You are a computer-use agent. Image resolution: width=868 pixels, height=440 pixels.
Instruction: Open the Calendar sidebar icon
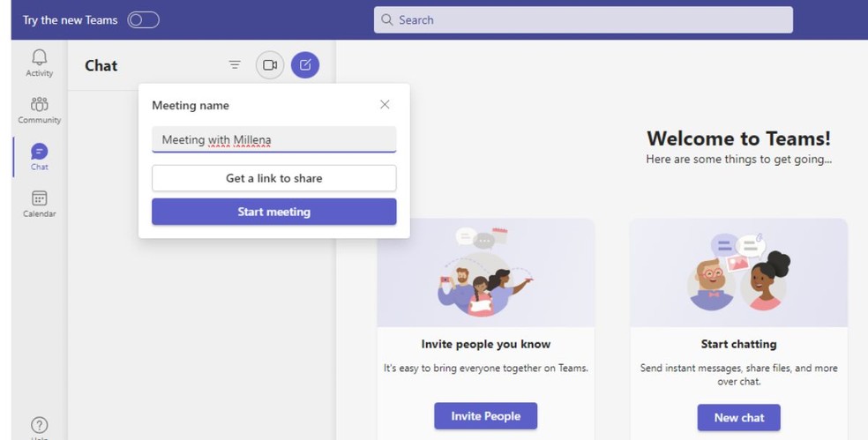click(x=40, y=198)
